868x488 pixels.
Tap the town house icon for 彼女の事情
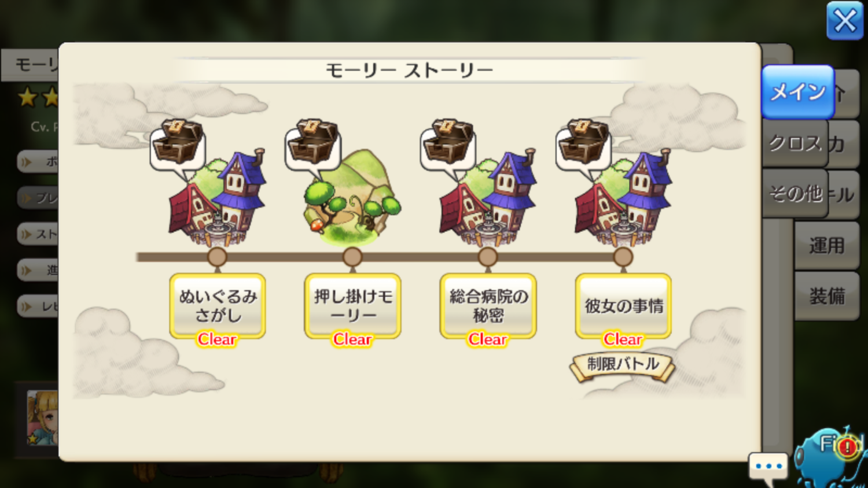(623, 199)
